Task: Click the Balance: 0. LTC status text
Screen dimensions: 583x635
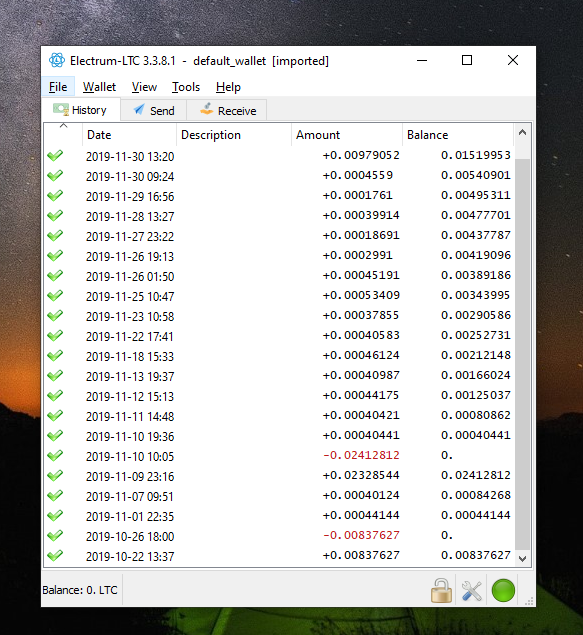Action: [80, 590]
